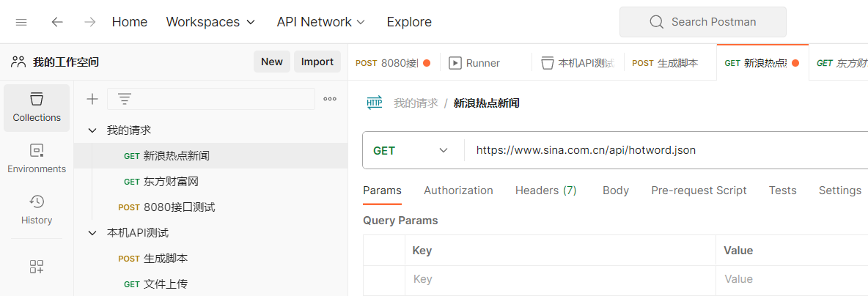
Task: Open the Pre-request Script tab
Action: 699,191
